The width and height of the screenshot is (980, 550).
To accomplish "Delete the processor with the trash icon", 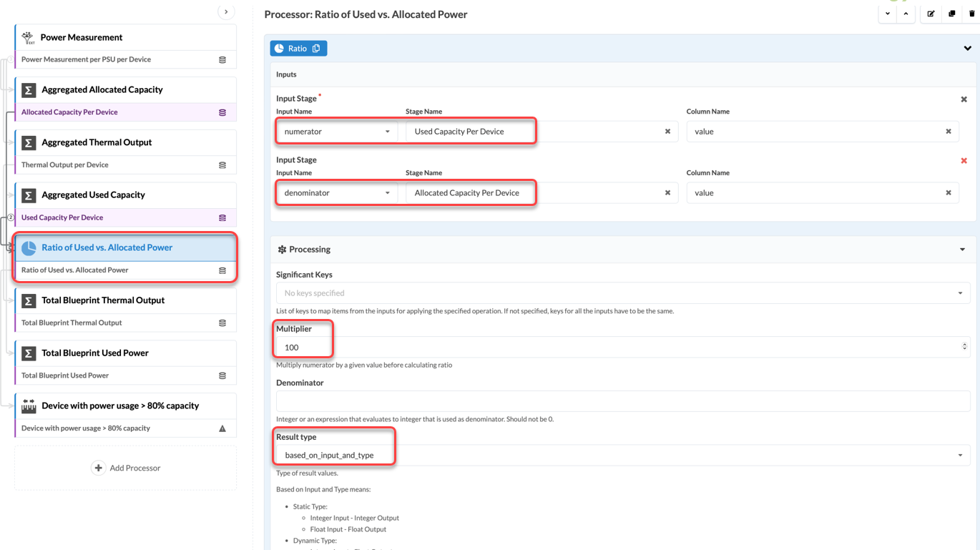I will (x=971, y=14).
